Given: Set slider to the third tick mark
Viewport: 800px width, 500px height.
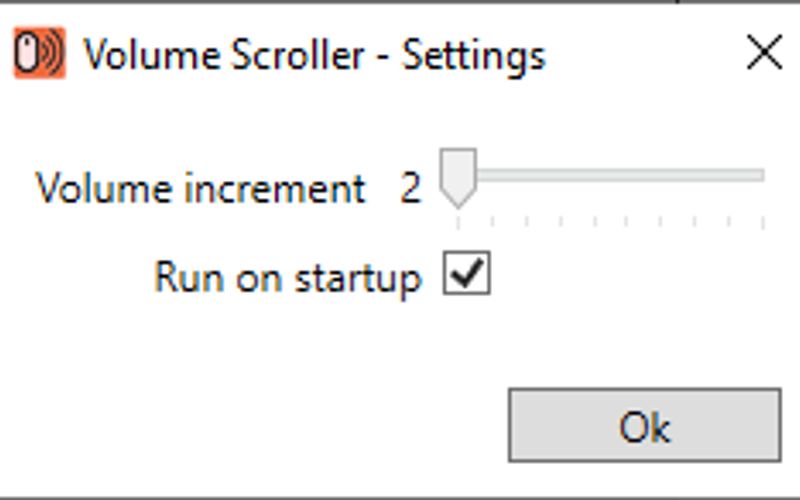Looking at the screenshot, I should pos(526,175).
